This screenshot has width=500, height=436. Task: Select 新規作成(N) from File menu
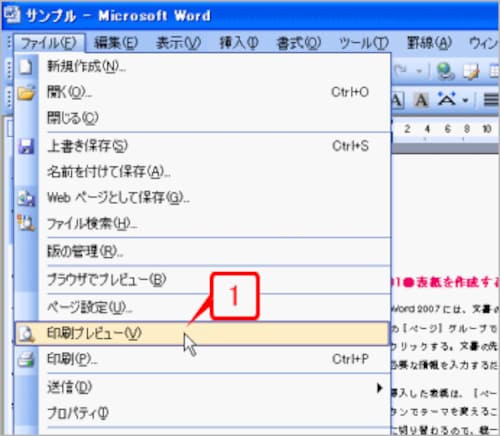202,66
